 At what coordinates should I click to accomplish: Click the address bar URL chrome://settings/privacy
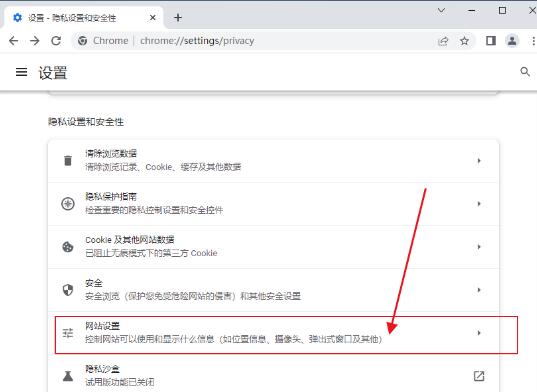click(x=197, y=41)
